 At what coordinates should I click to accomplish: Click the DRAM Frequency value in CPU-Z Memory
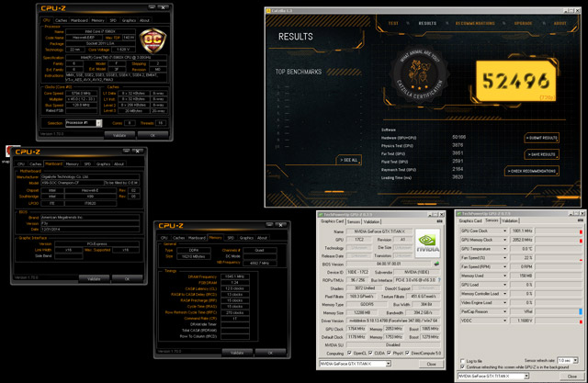tap(235, 276)
